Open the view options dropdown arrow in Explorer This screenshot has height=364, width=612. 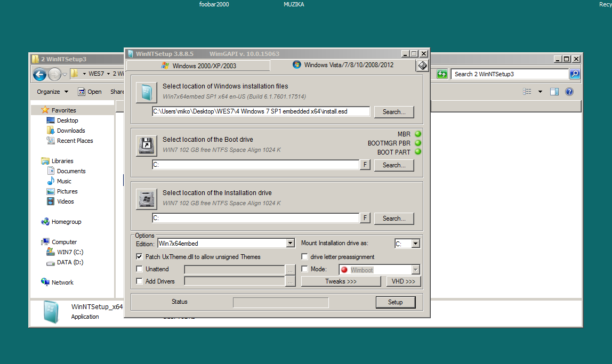tap(540, 92)
